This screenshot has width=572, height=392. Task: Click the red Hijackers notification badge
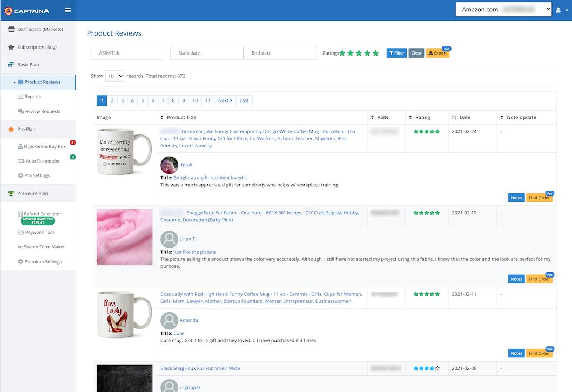pyautogui.click(x=72, y=143)
